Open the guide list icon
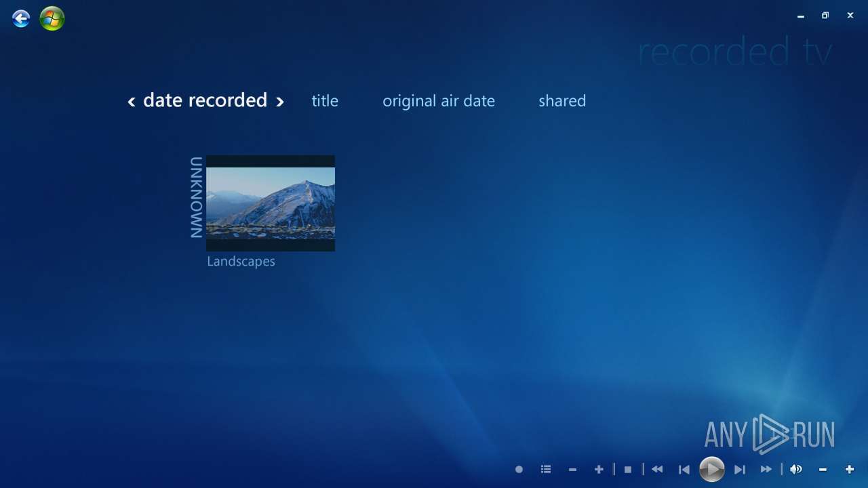The image size is (868, 488). click(x=545, y=469)
